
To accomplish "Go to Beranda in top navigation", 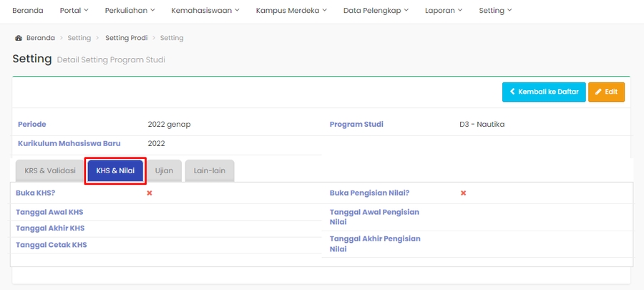I will click(x=28, y=11).
